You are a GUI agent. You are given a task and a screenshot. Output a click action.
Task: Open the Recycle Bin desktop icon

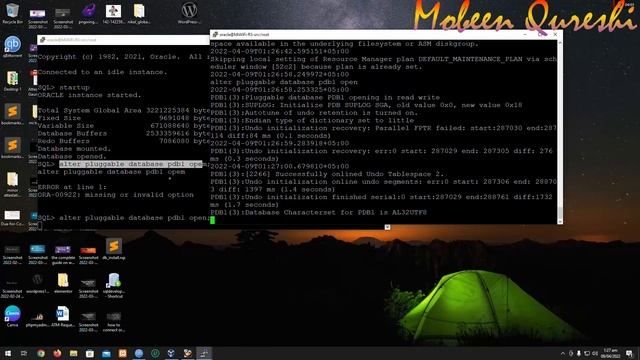click(12, 13)
